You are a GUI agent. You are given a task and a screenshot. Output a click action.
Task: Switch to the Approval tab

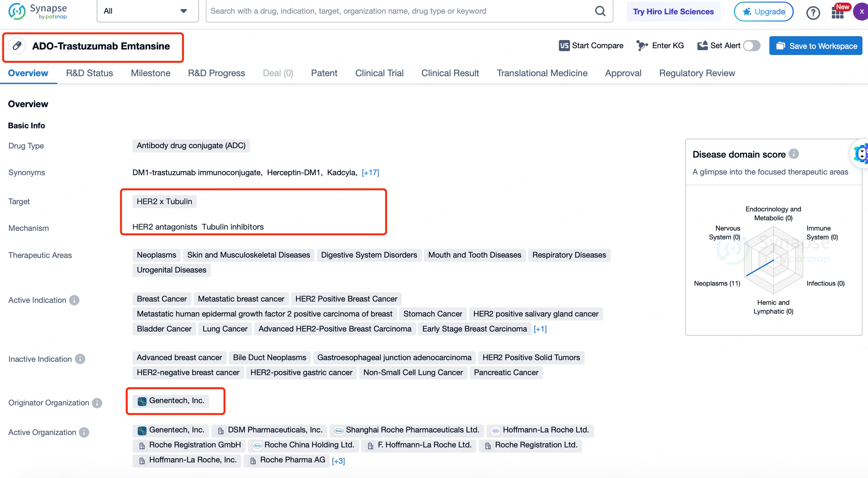[x=623, y=73]
